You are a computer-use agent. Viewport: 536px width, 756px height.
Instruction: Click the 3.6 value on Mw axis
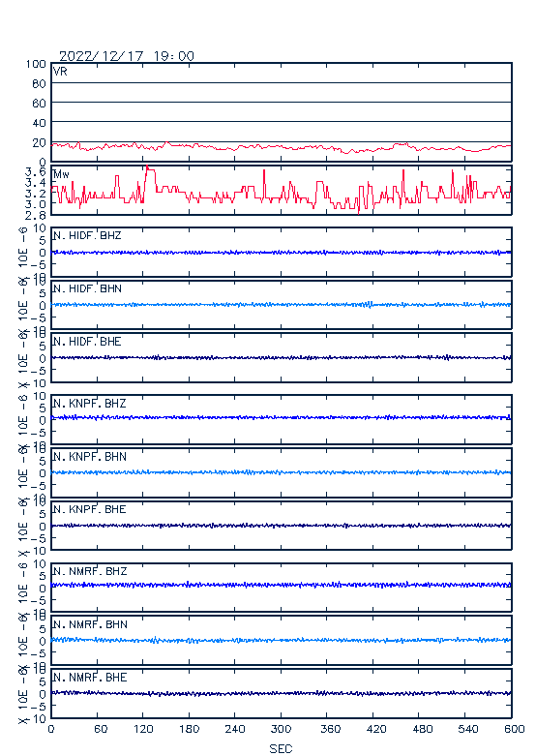point(36,171)
